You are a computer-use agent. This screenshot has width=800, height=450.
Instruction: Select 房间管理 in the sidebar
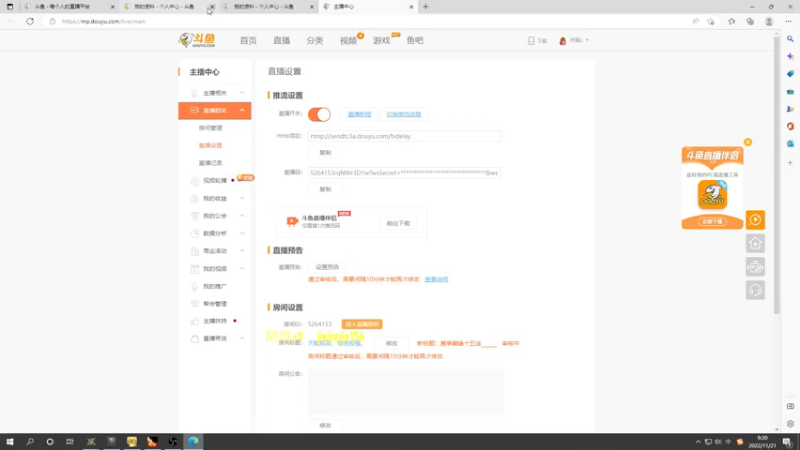click(210, 128)
